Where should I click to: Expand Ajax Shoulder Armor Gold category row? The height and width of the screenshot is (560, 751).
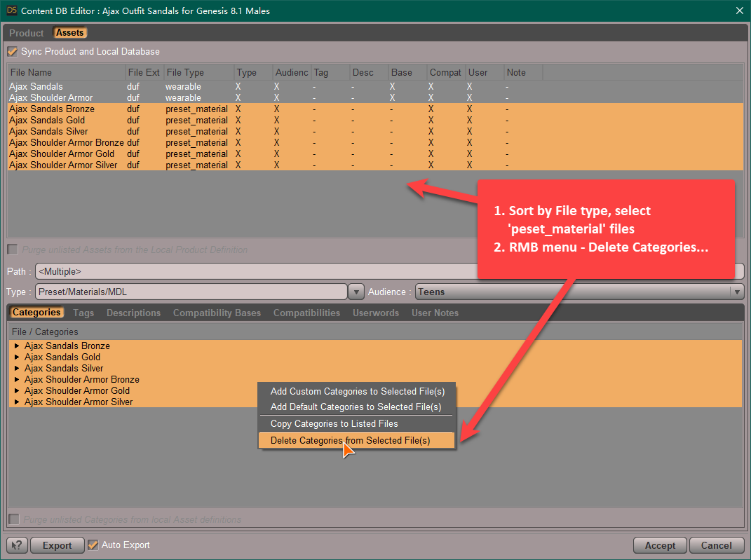click(17, 390)
